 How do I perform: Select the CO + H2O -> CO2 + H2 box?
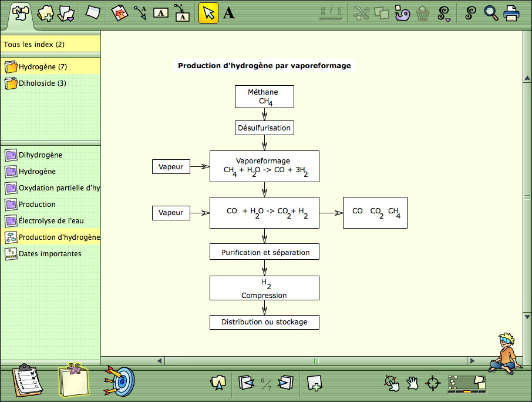[264, 213]
